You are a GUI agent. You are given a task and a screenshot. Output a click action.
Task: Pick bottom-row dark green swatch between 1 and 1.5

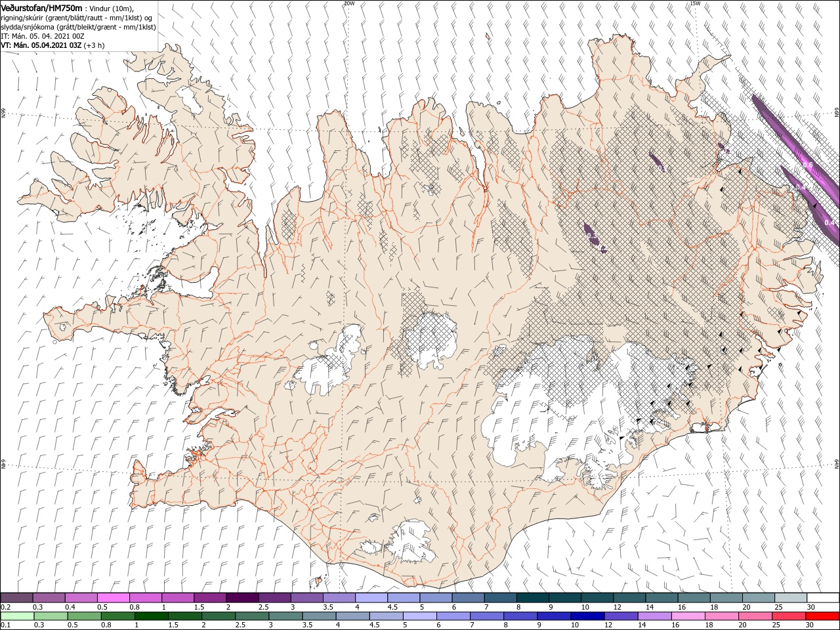tap(151, 616)
